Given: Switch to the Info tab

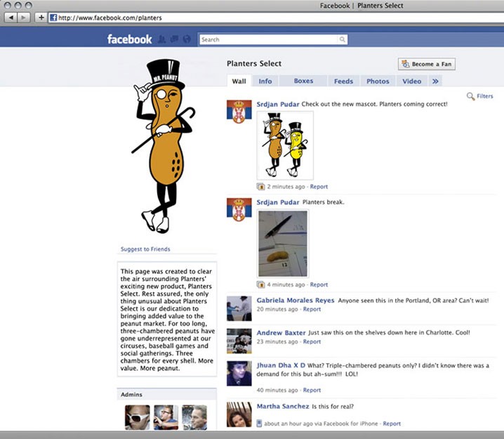Looking at the screenshot, I should click(265, 81).
